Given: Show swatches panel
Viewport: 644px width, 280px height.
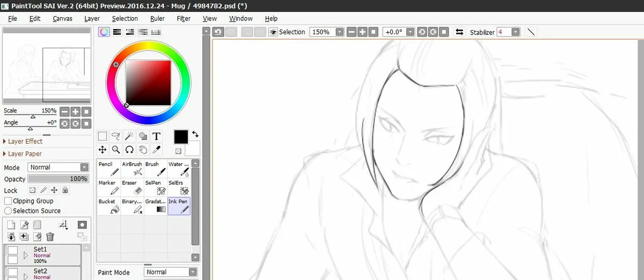Looking at the screenshot, I should (x=156, y=32).
